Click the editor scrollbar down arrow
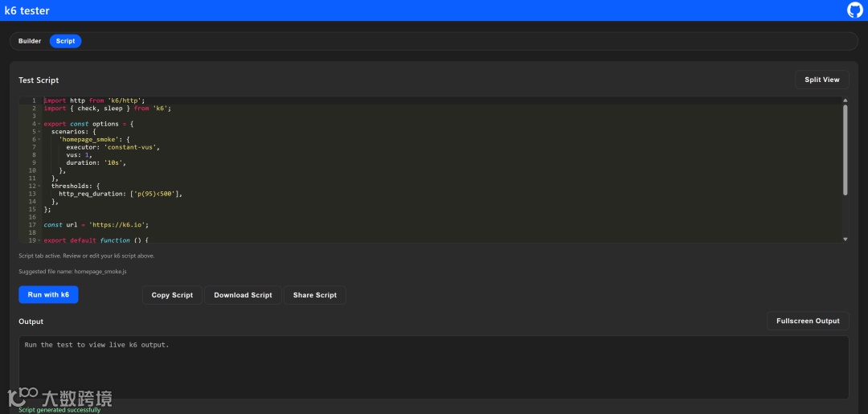 (x=845, y=239)
